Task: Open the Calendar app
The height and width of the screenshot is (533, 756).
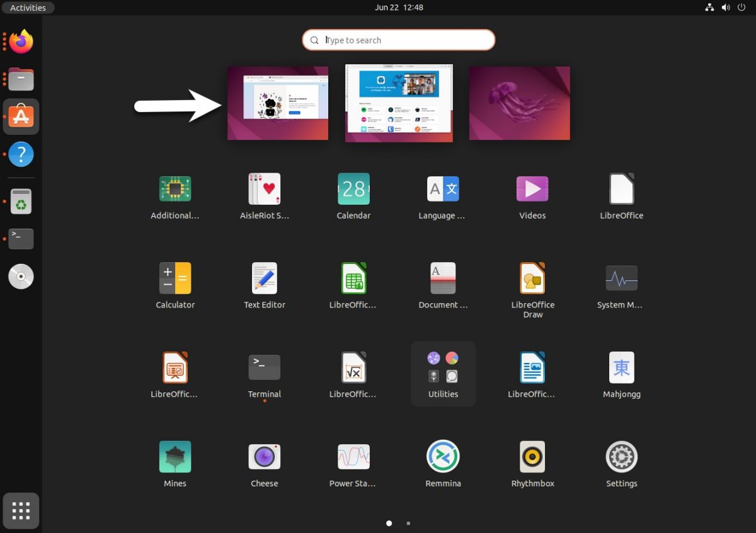Action: (x=353, y=197)
